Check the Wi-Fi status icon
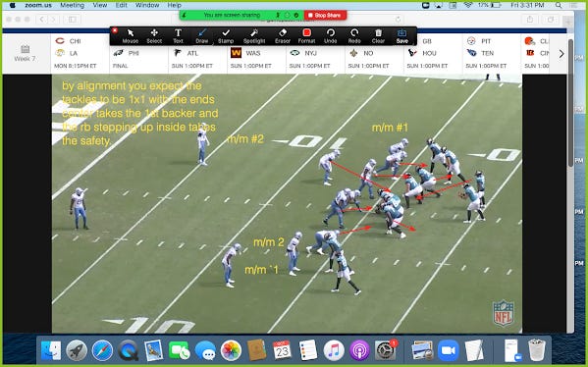The height and width of the screenshot is (367, 588). tap(467, 5)
